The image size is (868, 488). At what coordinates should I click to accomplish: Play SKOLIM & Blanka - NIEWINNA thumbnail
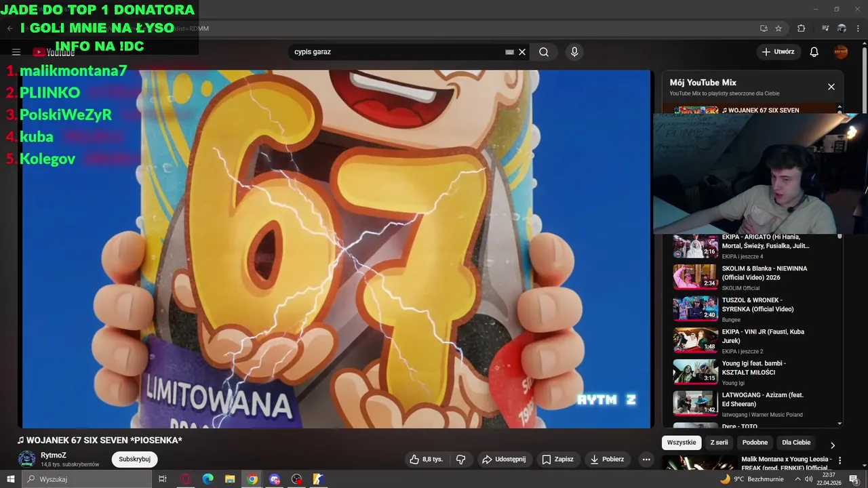click(x=695, y=277)
